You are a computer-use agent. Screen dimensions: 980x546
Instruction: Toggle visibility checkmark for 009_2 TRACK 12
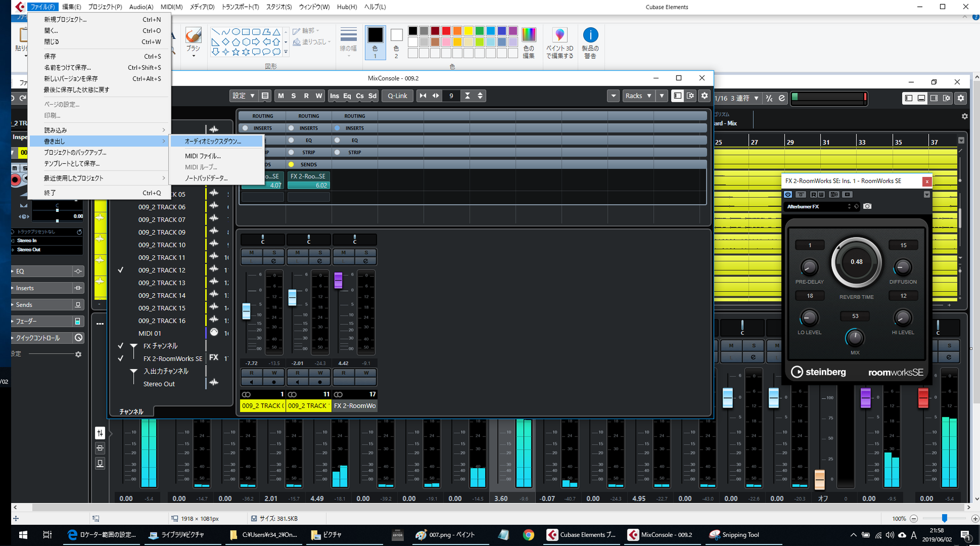pos(121,270)
